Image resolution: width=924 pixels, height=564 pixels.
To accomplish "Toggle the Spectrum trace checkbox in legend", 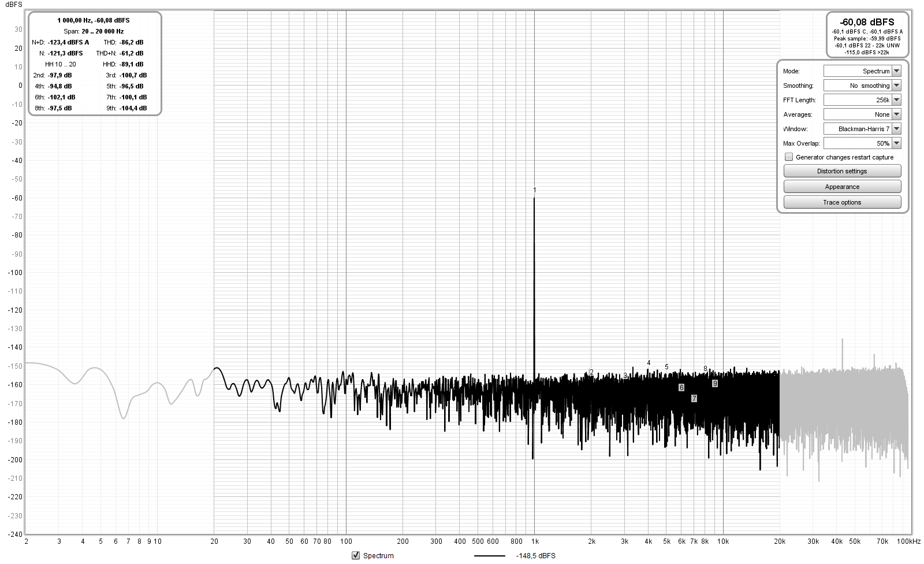I will [x=356, y=555].
